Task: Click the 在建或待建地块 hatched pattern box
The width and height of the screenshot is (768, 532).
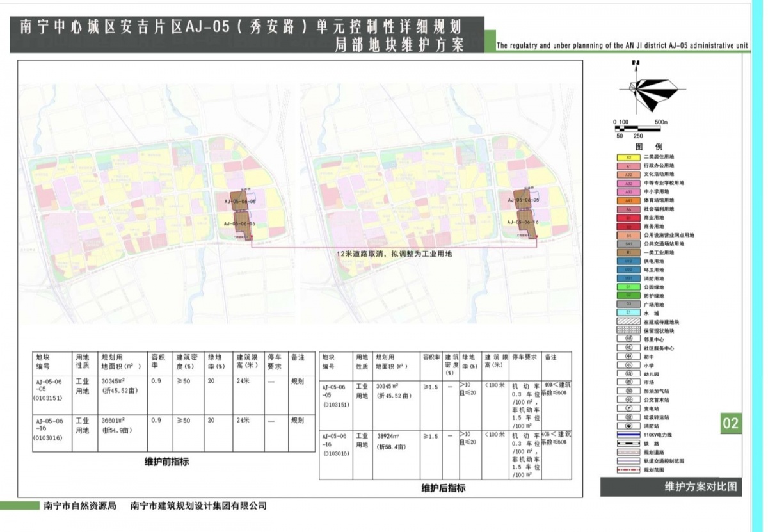Action: [628, 321]
